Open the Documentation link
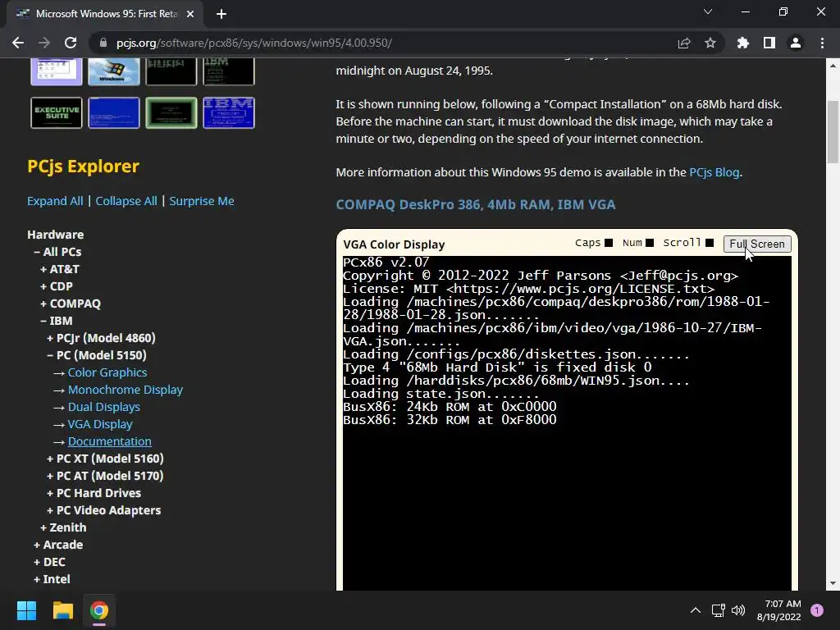The height and width of the screenshot is (630, 840). 110,441
